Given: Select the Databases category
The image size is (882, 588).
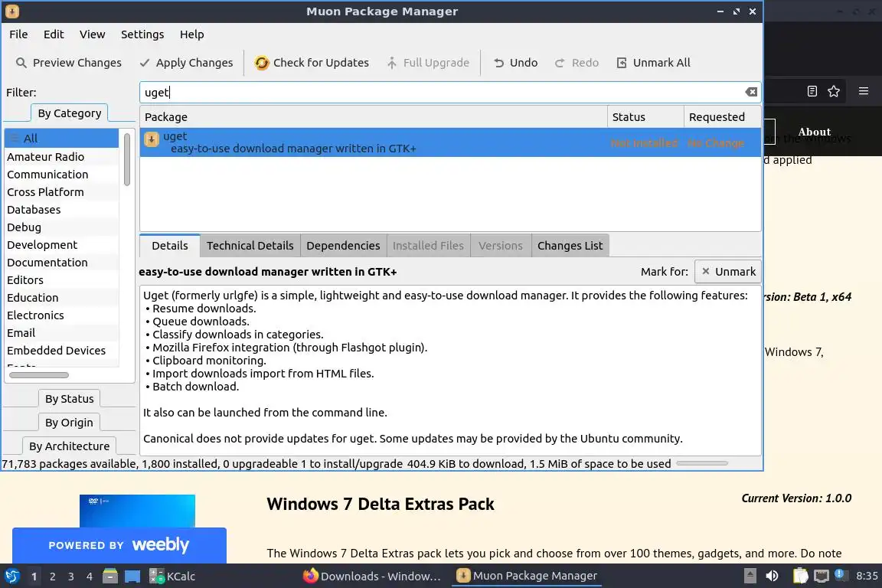Looking at the screenshot, I should tap(62, 209).
